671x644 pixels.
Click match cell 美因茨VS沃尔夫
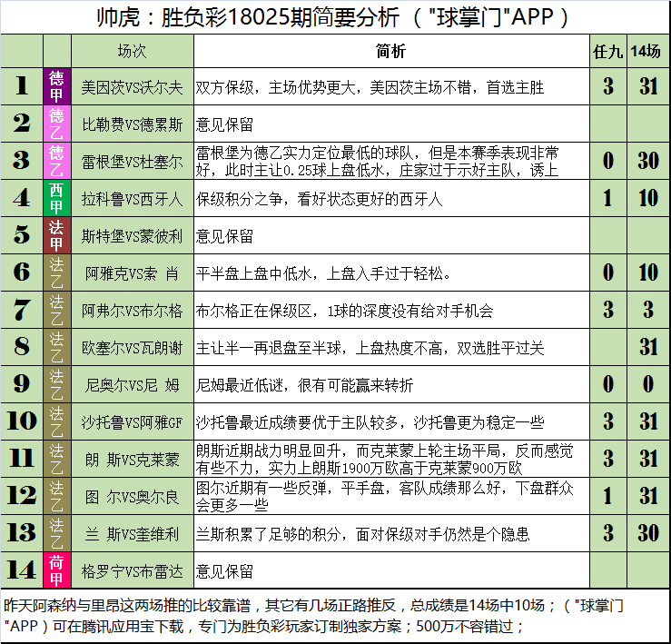point(133,87)
